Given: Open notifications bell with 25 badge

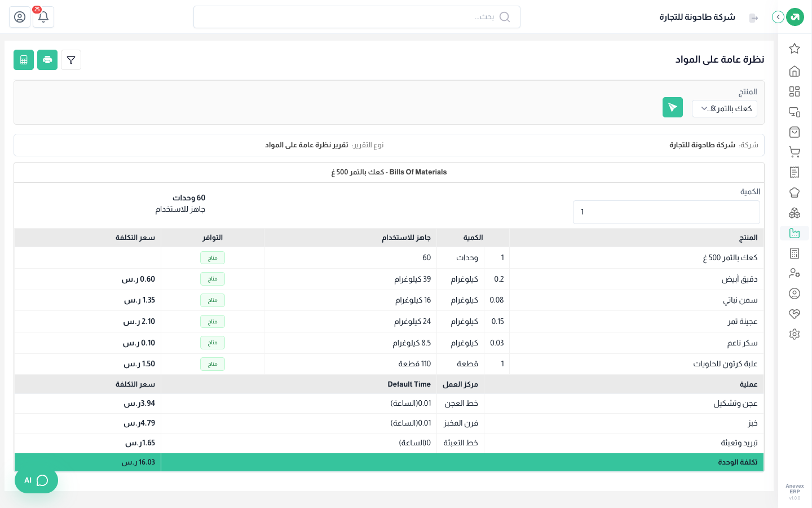Looking at the screenshot, I should [43, 17].
